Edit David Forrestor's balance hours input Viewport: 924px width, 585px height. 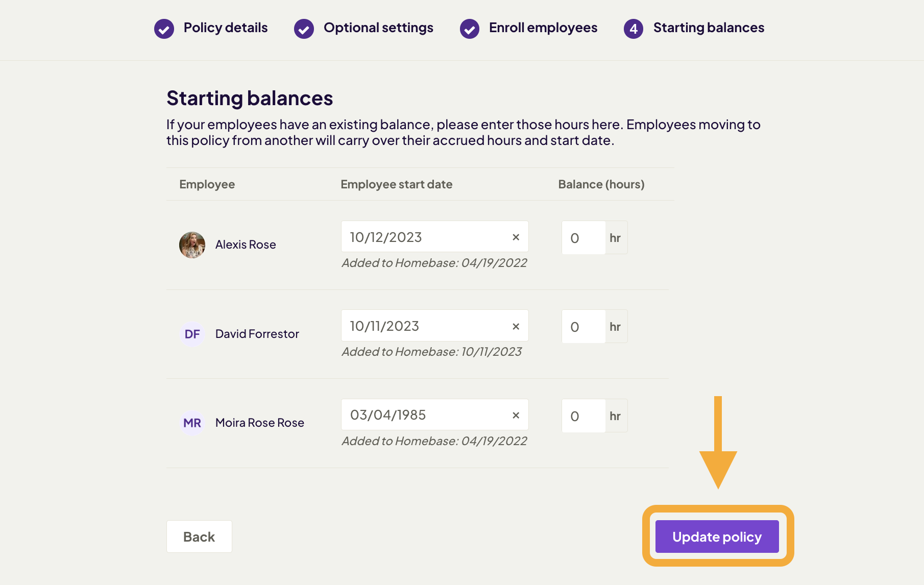pos(582,326)
